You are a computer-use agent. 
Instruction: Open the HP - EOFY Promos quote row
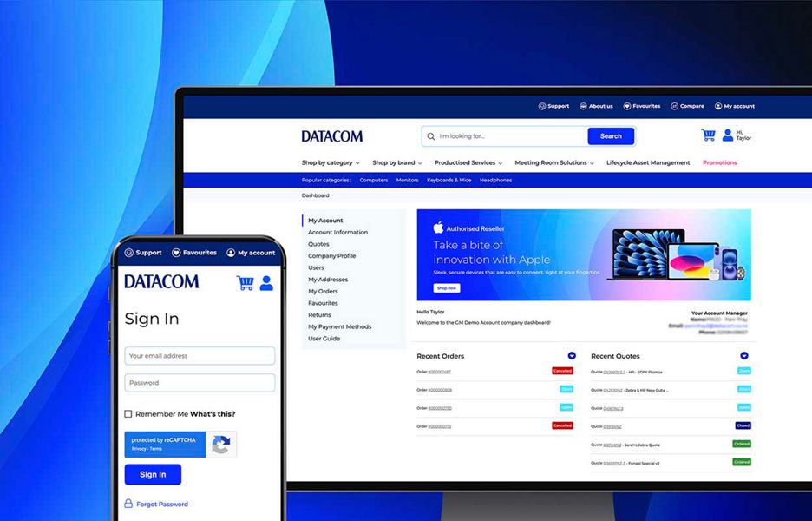pyautogui.click(x=671, y=372)
